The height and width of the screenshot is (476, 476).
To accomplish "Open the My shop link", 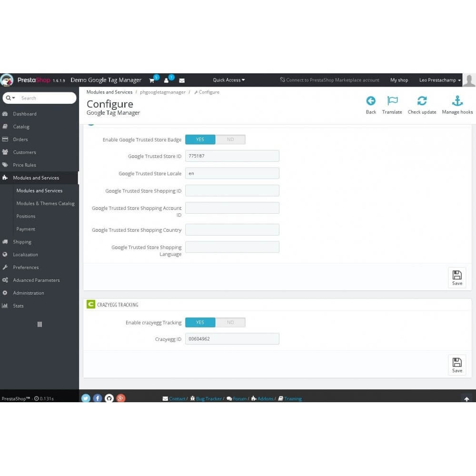I will pos(399,80).
